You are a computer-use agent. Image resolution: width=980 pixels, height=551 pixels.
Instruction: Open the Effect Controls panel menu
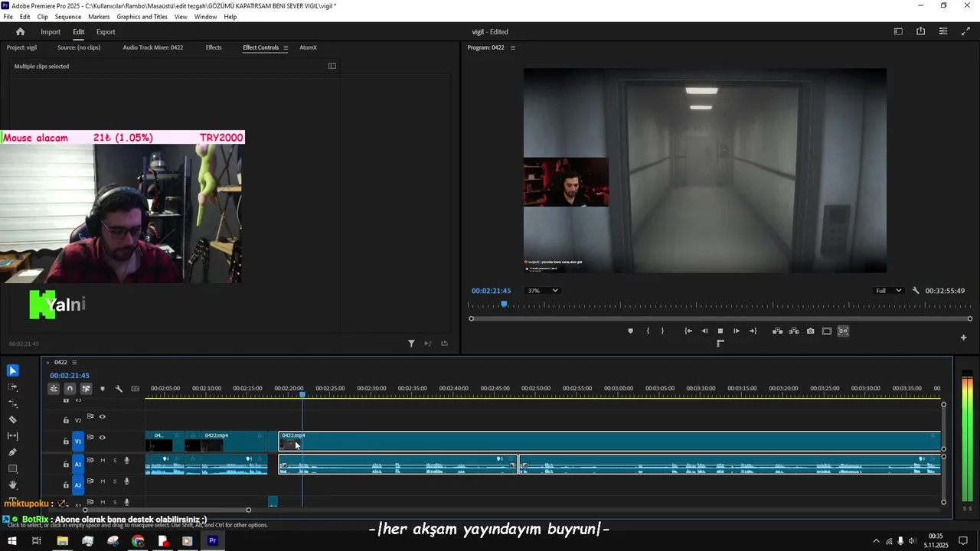pyautogui.click(x=286, y=47)
